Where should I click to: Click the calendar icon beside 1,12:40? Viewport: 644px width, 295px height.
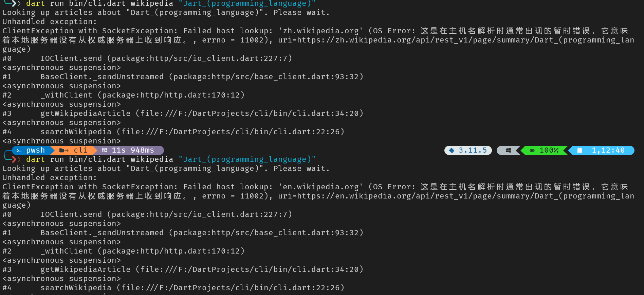[580, 150]
